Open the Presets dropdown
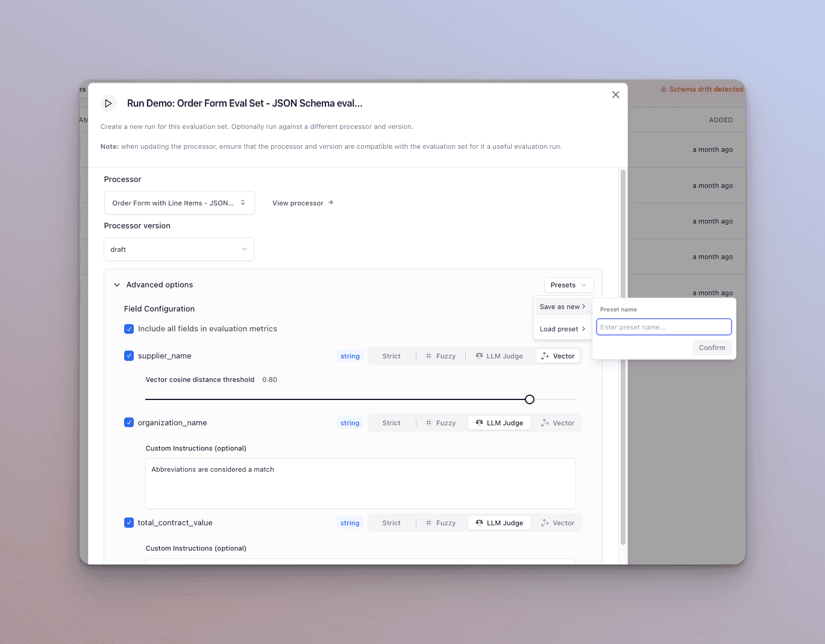825x644 pixels. [x=569, y=285]
